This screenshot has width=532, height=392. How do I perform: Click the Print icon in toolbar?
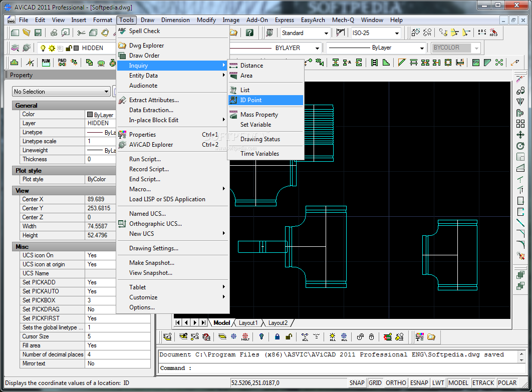[54, 33]
